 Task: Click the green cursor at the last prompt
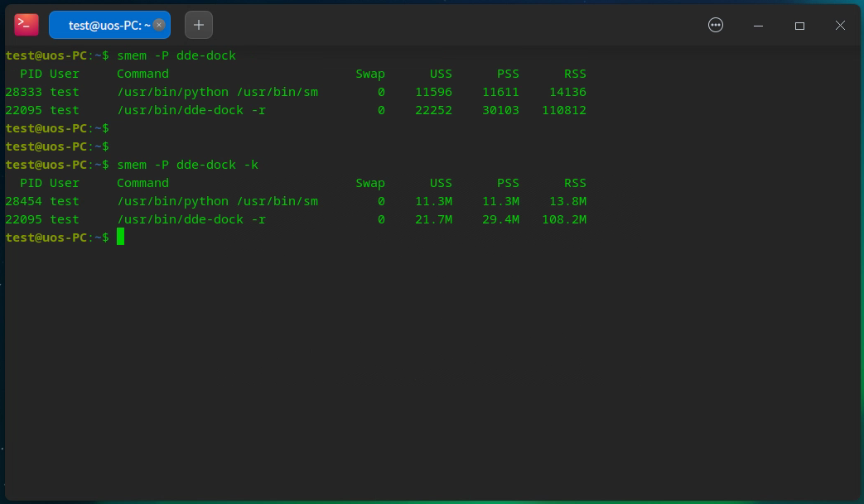point(121,238)
